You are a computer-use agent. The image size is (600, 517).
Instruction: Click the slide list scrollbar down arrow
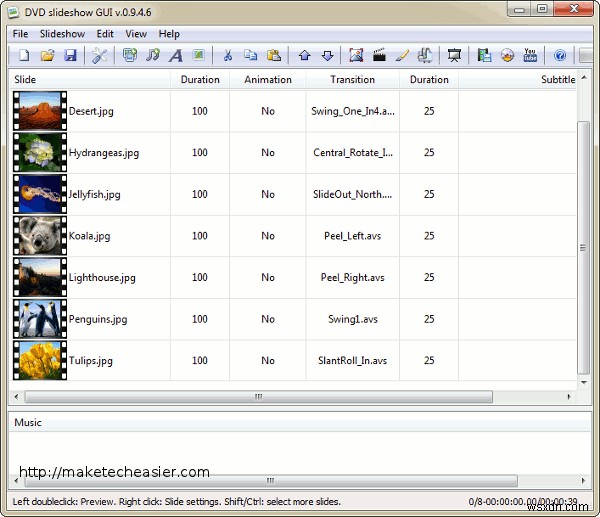coord(584,382)
